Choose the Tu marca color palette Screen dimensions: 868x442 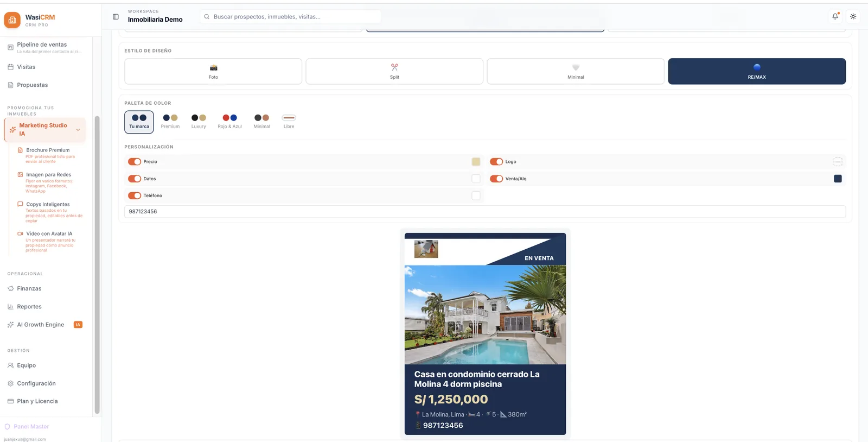pos(139,122)
